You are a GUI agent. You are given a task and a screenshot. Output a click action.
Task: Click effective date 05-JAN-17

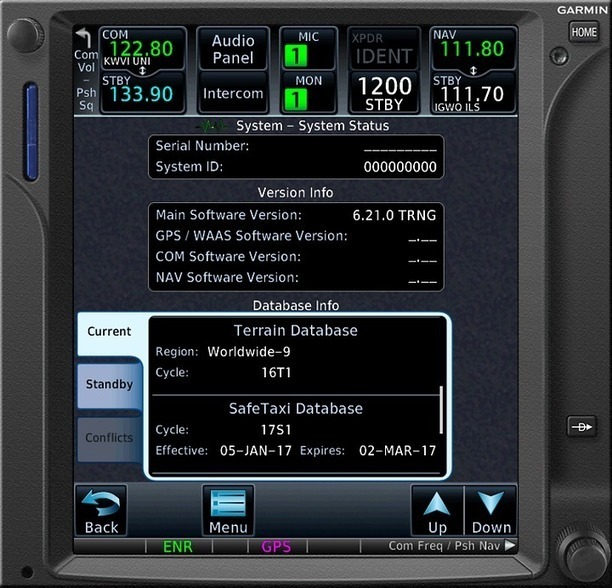[x=256, y=451]
